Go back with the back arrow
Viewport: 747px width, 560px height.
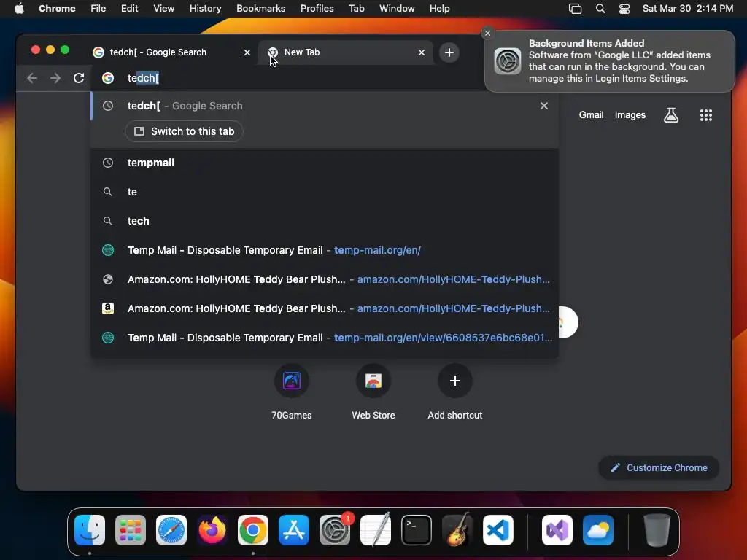pyautogui.click(x=32, y=78)
